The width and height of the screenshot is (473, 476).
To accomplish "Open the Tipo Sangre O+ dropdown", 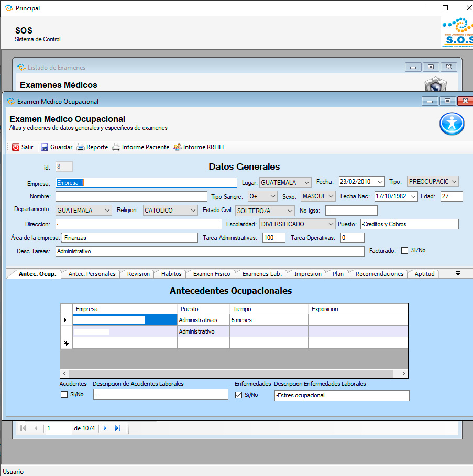I will [272, 196].
